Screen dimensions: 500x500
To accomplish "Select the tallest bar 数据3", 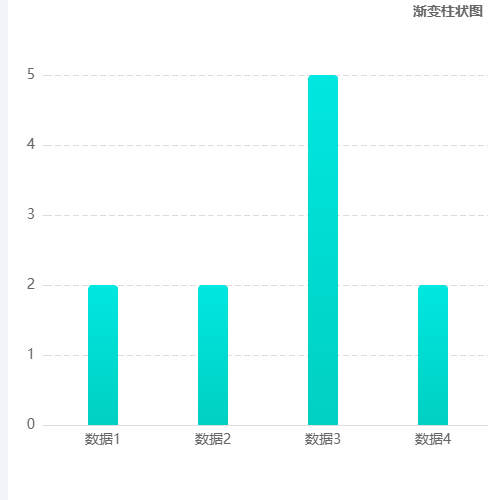I will tap(323, 250).
